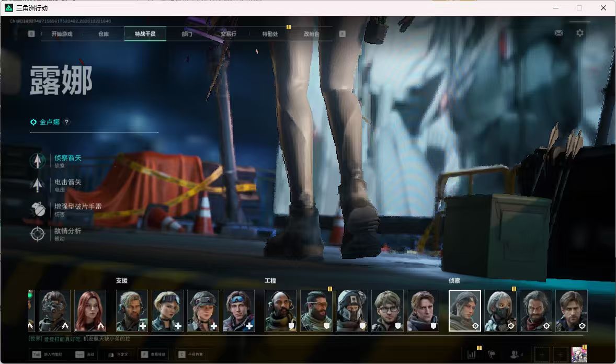Screen dimensions: 616x364
Task: Choose the masked operator left of the red-haired one
Action: click(x=54, y=311)
